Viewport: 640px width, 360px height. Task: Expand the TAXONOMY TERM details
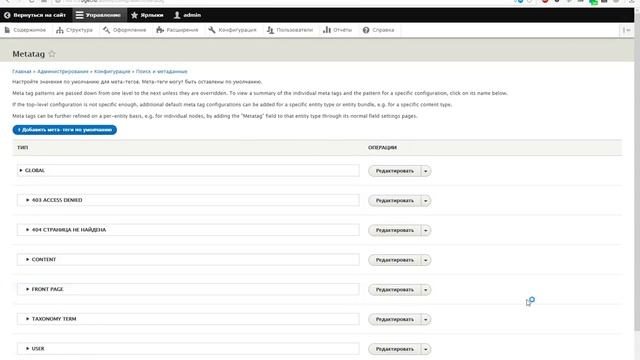tap(188, 319)
